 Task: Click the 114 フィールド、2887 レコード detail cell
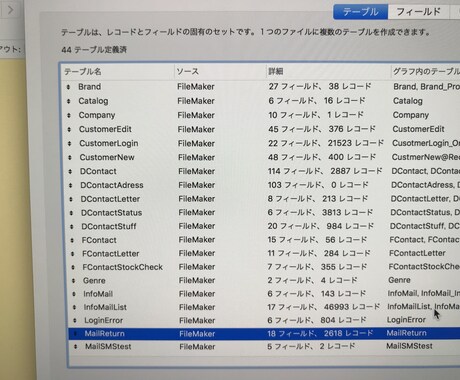click(x=325, y=171)
